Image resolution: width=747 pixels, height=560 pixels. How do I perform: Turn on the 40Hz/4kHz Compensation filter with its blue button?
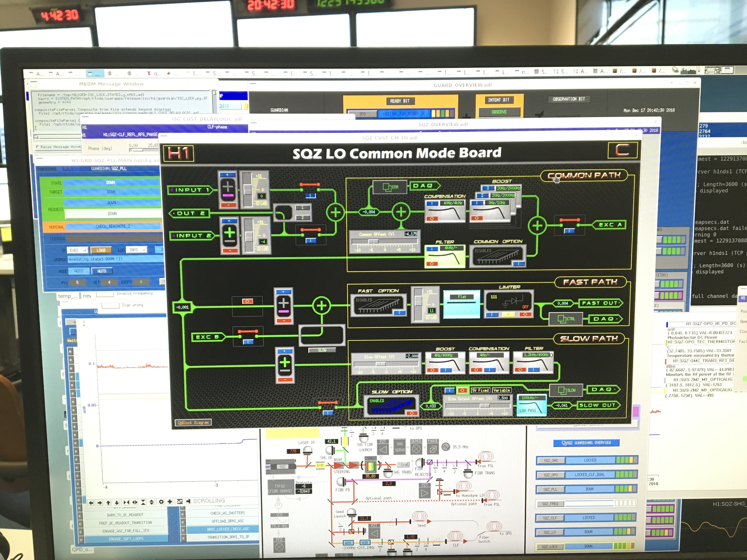432,204
